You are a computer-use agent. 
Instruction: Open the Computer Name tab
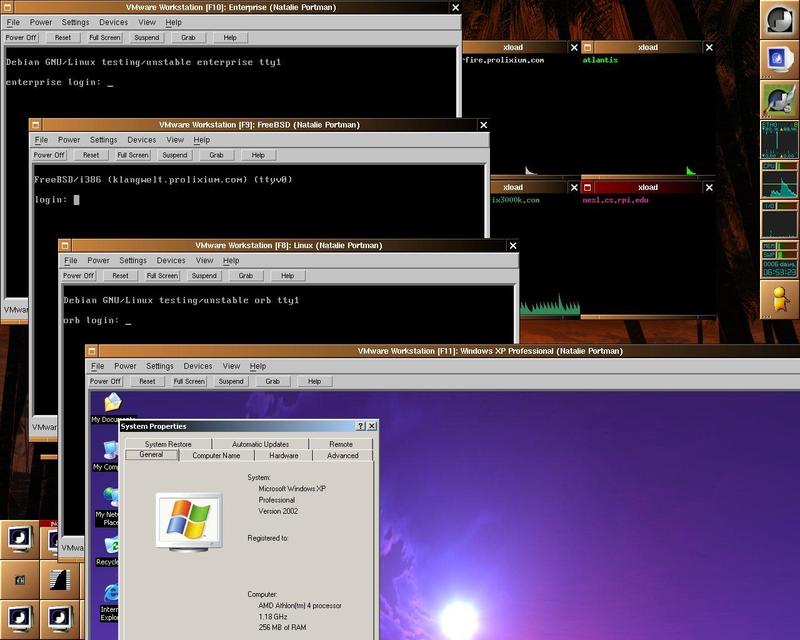coord(216,456)
